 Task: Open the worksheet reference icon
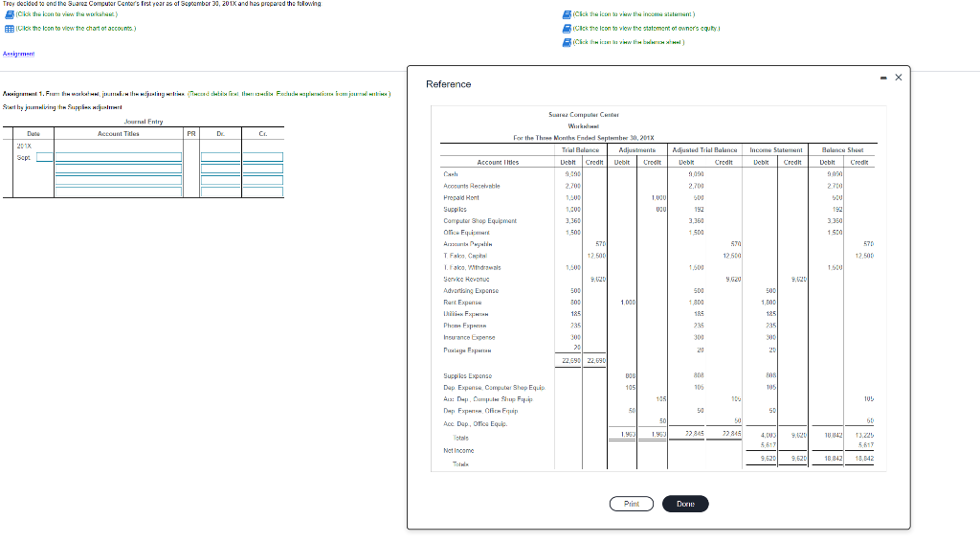[x=10, y=14]
